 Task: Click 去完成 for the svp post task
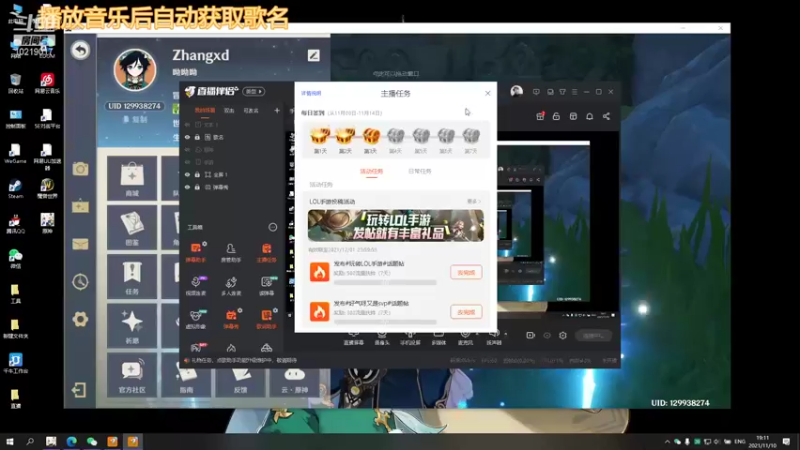(x=466, y=312)
